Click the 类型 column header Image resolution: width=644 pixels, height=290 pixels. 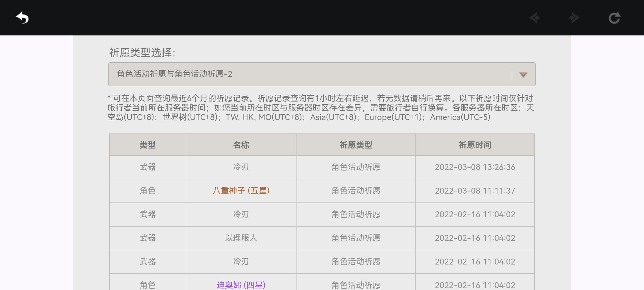148,145
